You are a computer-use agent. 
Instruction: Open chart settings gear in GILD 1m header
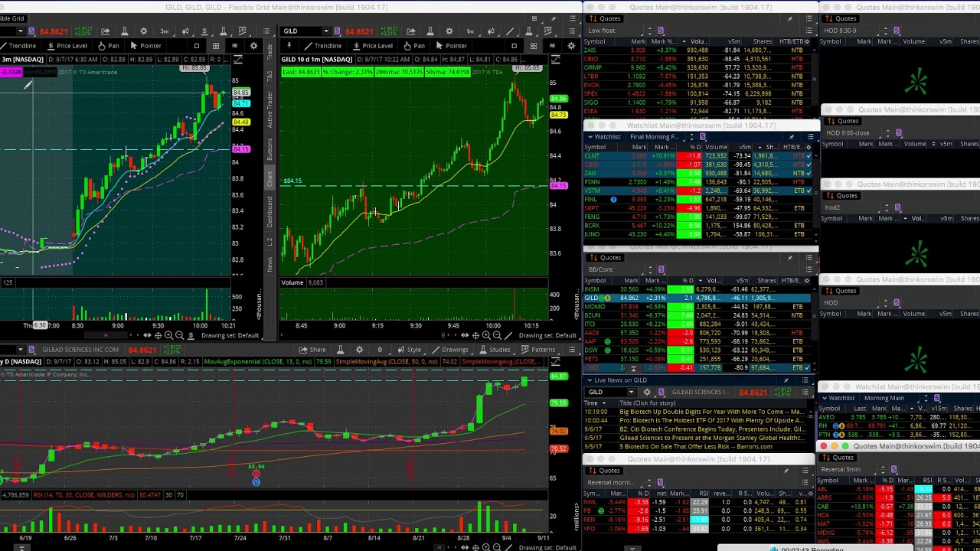(449, 31)
